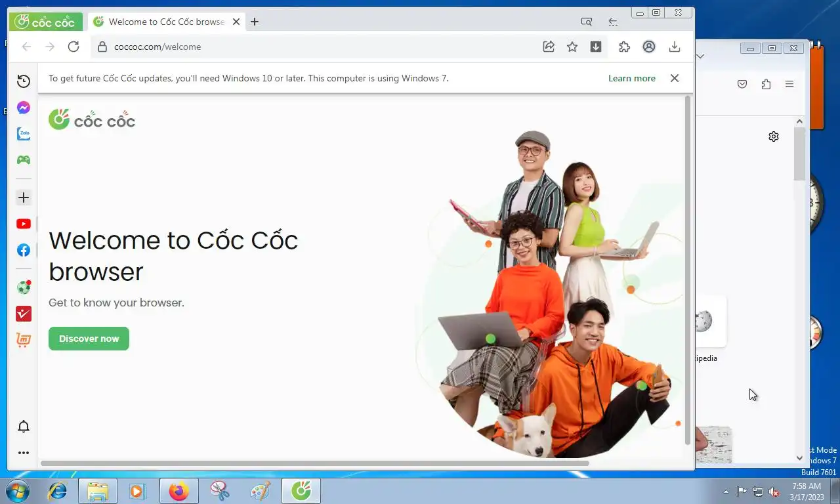Open the tab search icon
This screenshot has width=840, height=504.
coord(587,22)
